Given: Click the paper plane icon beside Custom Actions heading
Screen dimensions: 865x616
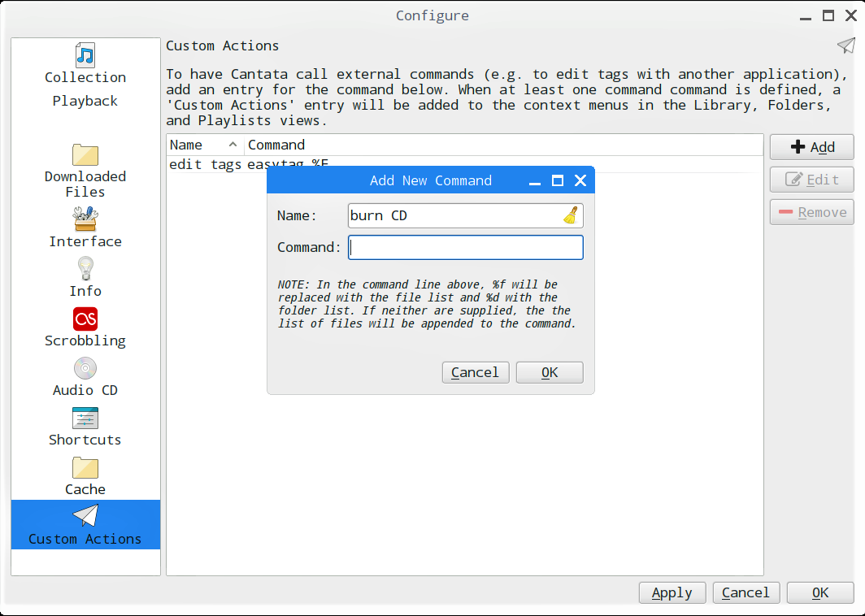Looking at the screenshot, I should click(845, 46).
